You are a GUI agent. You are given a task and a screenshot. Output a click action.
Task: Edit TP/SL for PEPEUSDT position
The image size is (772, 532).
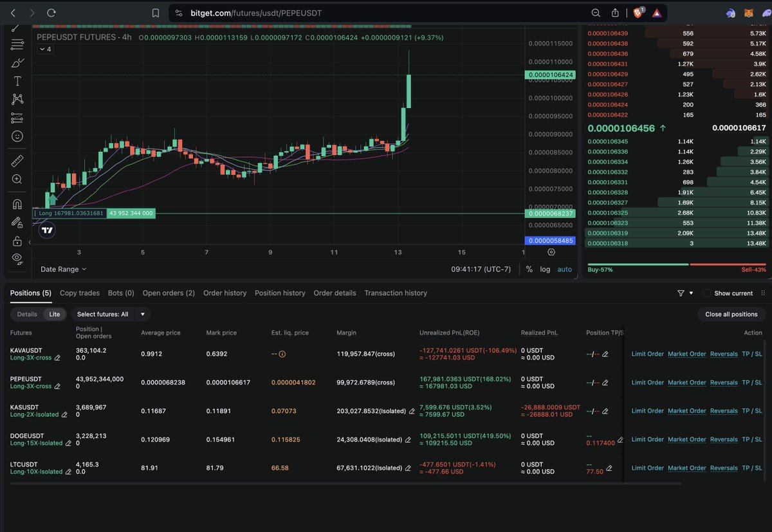605,383
